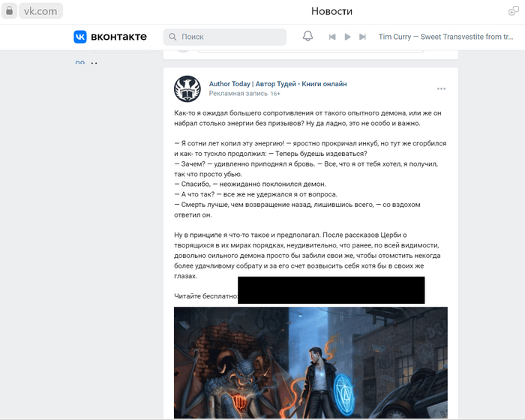Skip to previous track
Screen dimensions: 525x420
[x=332, y=37]
